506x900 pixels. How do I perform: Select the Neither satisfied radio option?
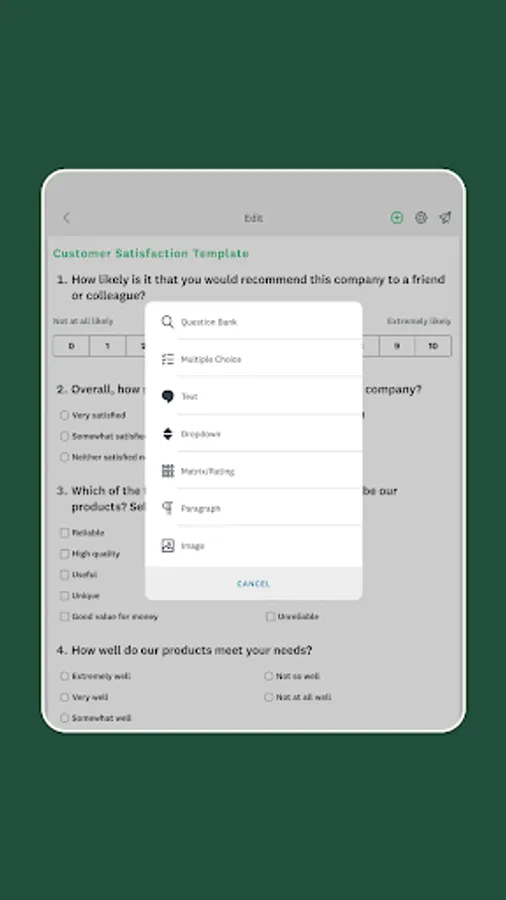click(x=65, y=457)
